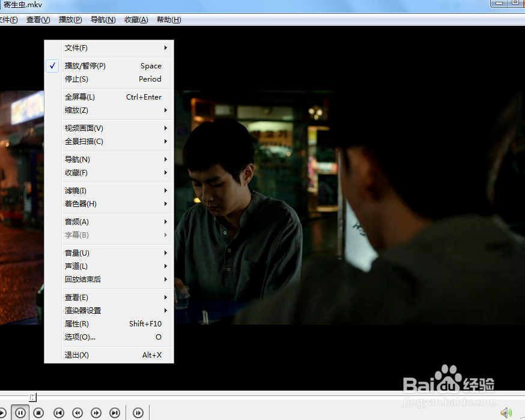This screenshot has height=420, width=525.
Task: Click the greyed 字幕(B) subtitle entry
Action: click(x=109, y=235)
